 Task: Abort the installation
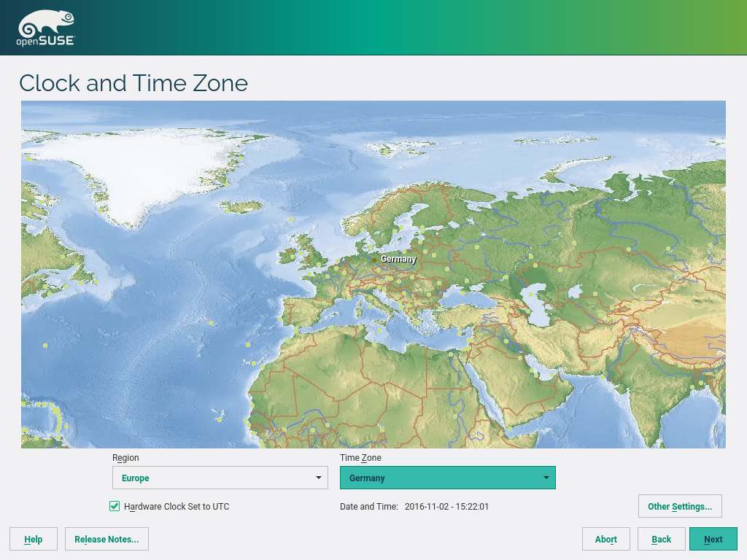pyautogui.click(x=605, y=539)
